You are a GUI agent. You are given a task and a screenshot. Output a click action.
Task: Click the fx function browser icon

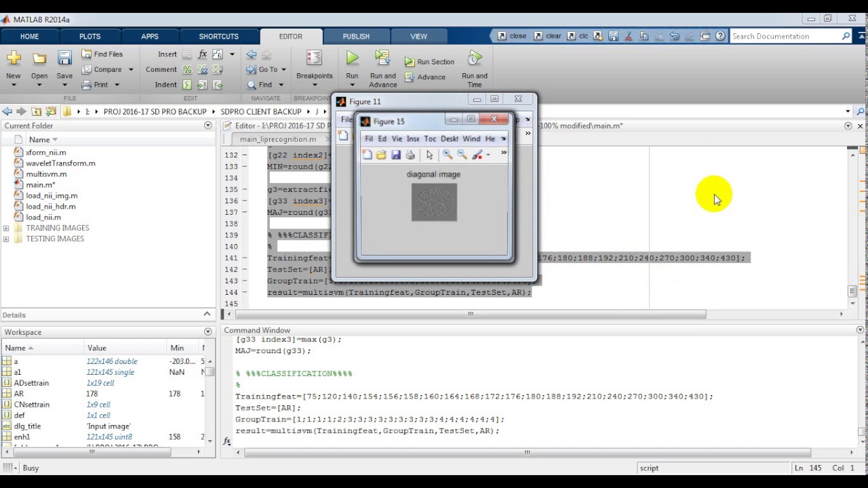227,441
